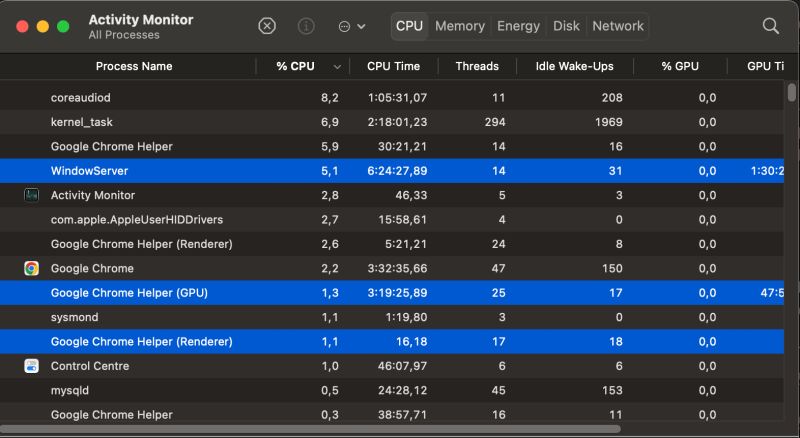The height and width of the screenshot is (438, 800).
Task: Sort by the CPU Time column header
Action: (x=393, y=66)
